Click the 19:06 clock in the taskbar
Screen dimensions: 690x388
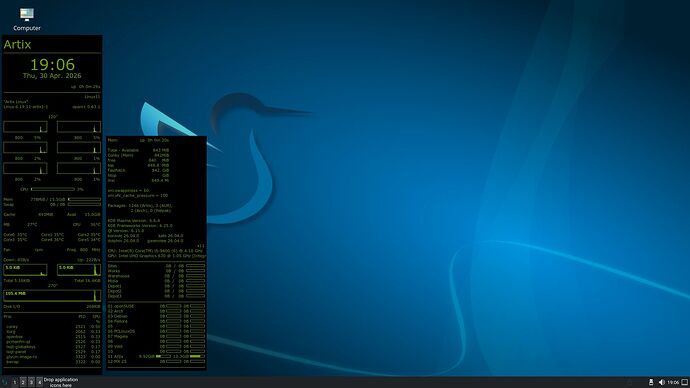point(673,382)
